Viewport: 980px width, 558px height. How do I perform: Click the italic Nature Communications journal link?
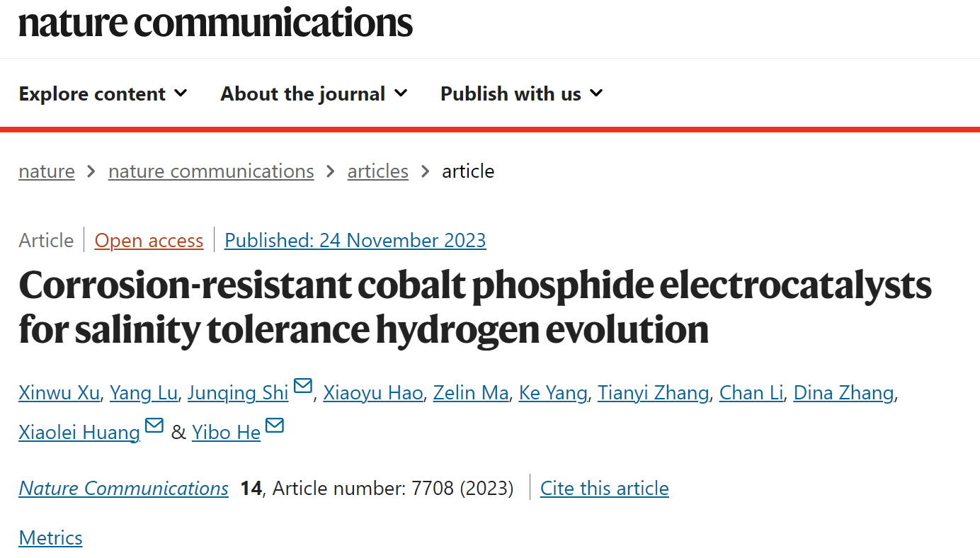point(124,489)
